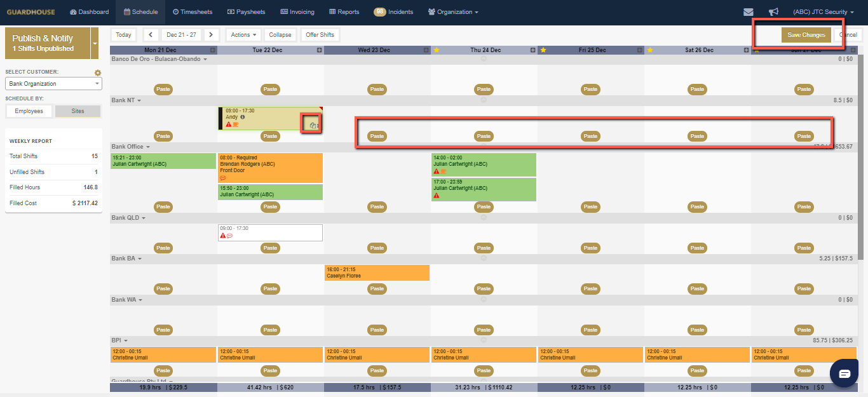Open the announcements megaphone icon
This screenshot has width=868, height=397.
[x=773, y=12]
